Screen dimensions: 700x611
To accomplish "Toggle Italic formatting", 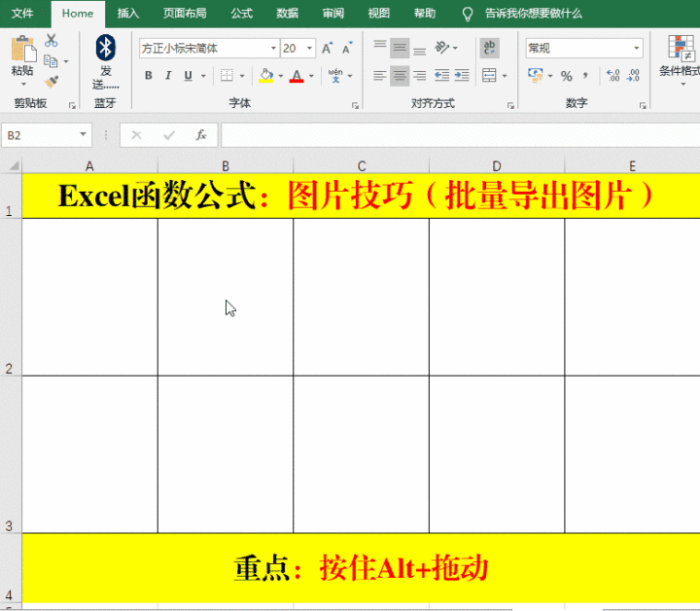I will tap(168, 76).
